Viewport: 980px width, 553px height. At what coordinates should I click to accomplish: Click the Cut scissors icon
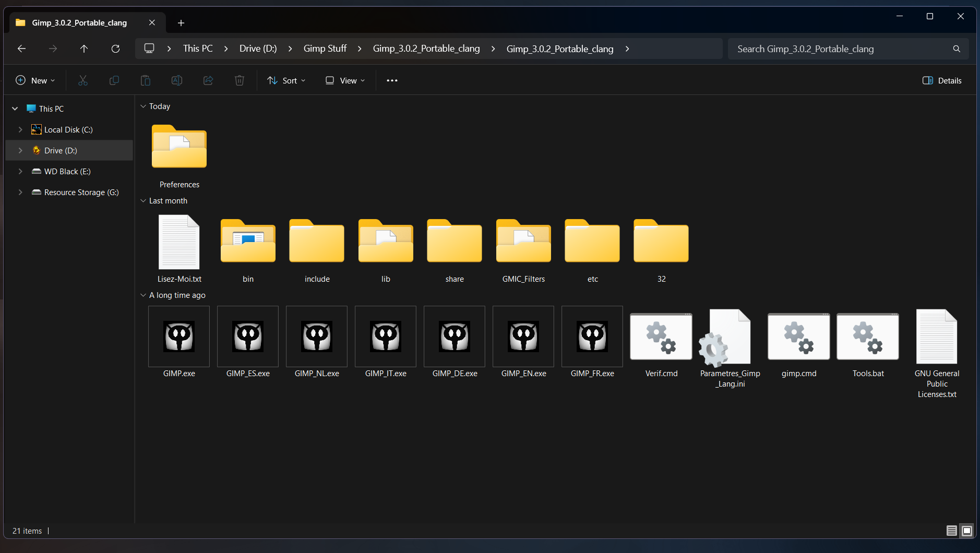tap(83, 80)
